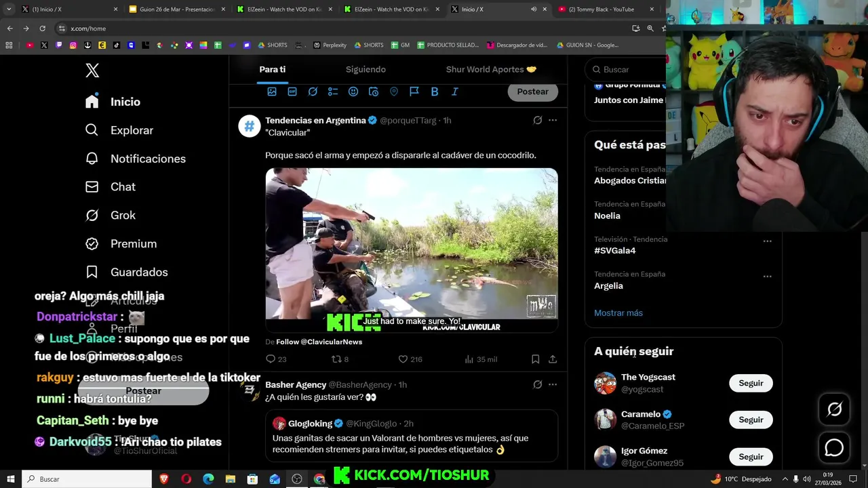The width and height of the screenshot is (868, 488).
Task: Open Tendencias en Argentina profile avatar
Action: point(249,126)
